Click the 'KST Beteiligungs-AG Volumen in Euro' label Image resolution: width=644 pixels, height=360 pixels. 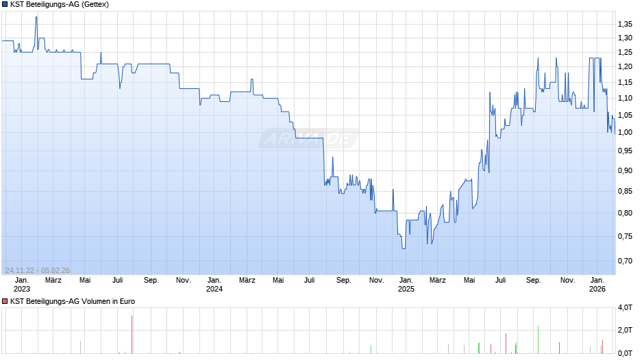73,301
